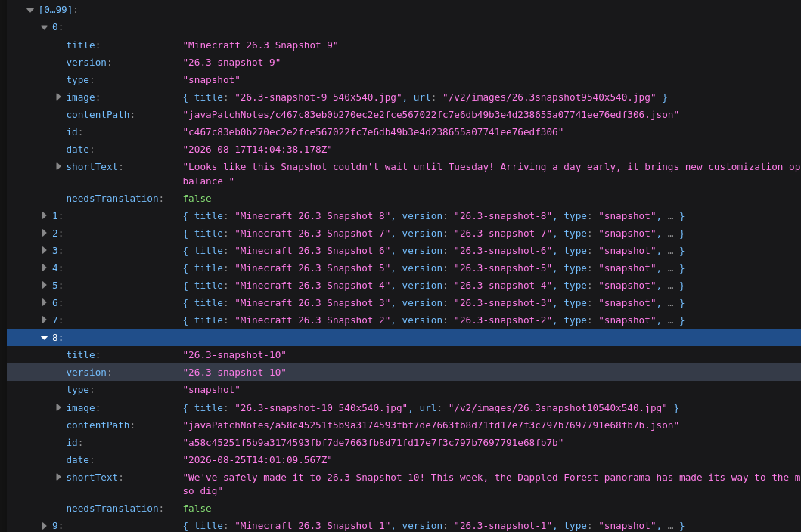Expand shortText starting "We've safely made it"
This screenshot has width=801, height=532.
coord(58,477)
